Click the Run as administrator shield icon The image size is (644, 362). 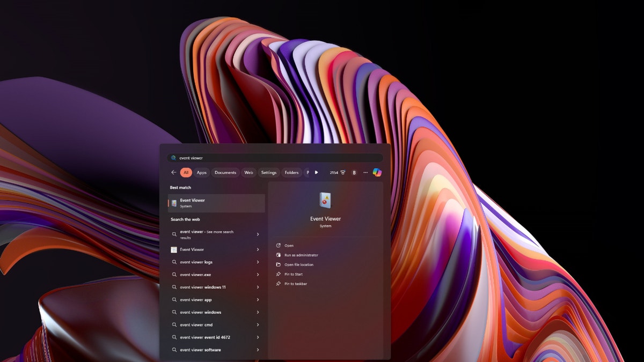point(279,255)
